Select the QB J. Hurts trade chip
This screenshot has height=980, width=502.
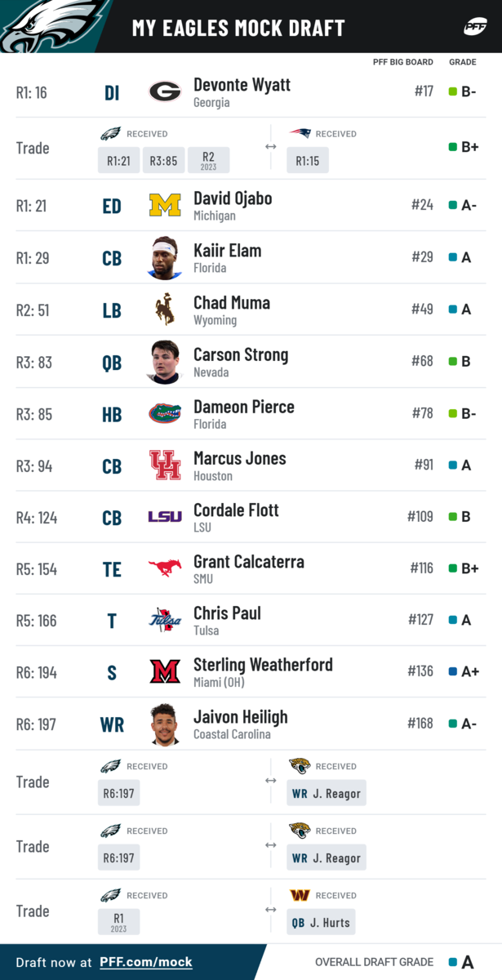pos(321,922)
